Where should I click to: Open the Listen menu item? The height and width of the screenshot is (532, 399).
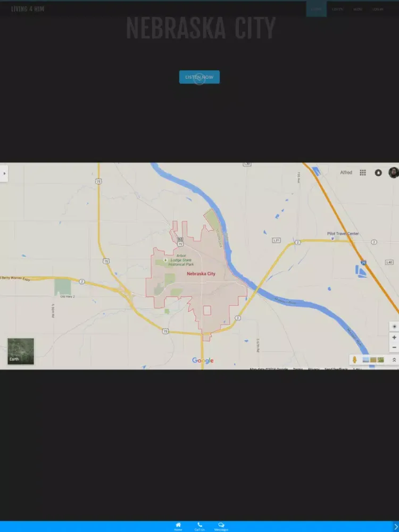point(337,9)
